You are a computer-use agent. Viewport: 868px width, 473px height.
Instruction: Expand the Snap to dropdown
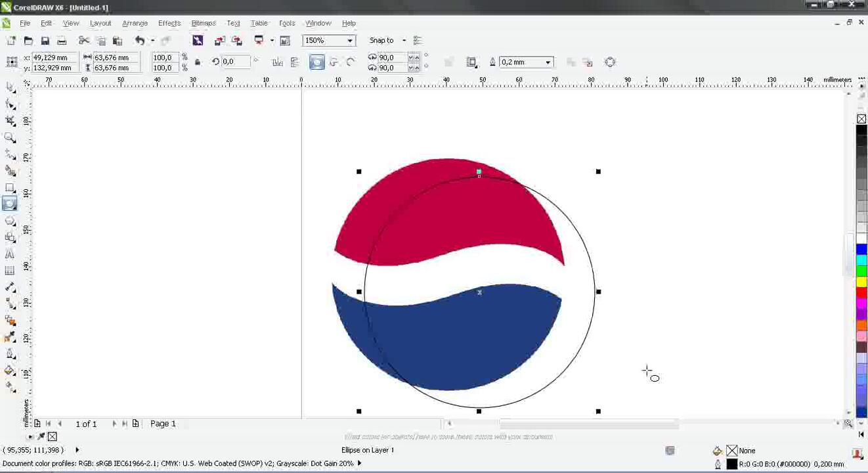point(404,41)
